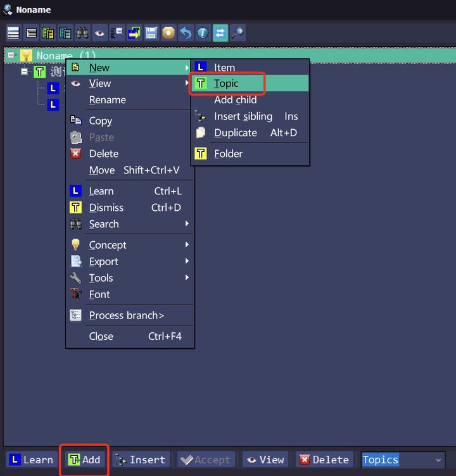The height and width of the screenshot is (476, 456).
Task: Choose Close Ctrl+F4 from context menu
Action: coord(130,336)
